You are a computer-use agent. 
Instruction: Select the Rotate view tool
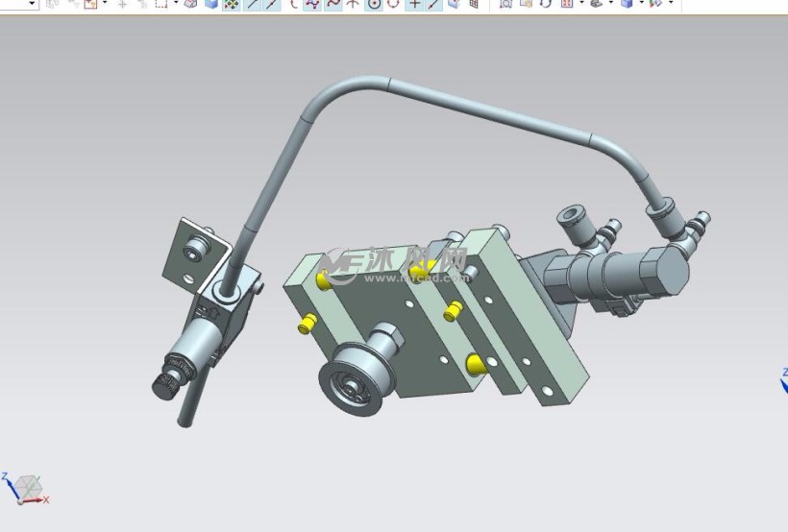pyautogui.click(x=547, y=4)
